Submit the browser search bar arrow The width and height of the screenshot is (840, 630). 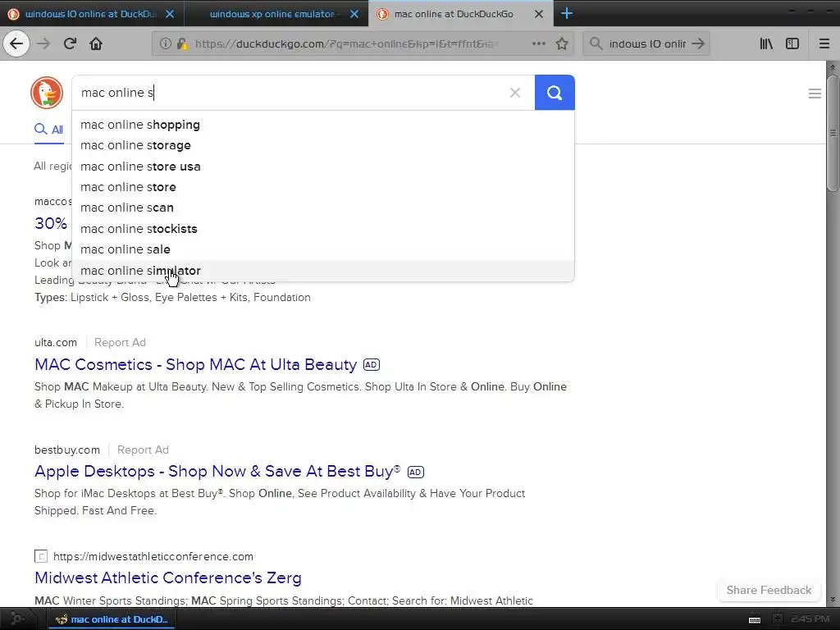click(697, 43)
